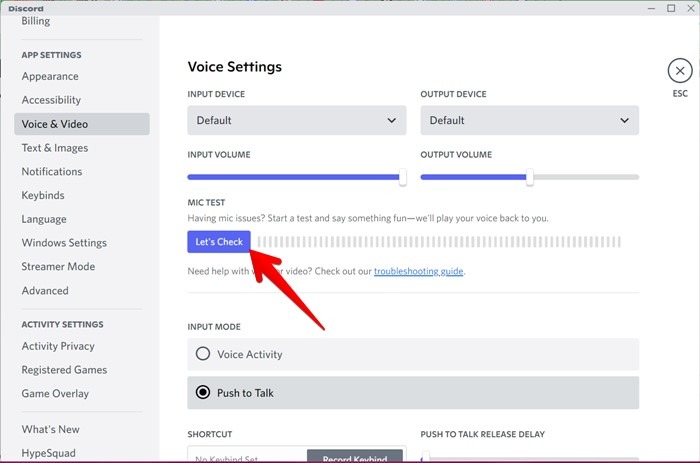Open What's New in sidebar
Screen dimensions: 700x463
pyautogui.click(x=50, y=429)
